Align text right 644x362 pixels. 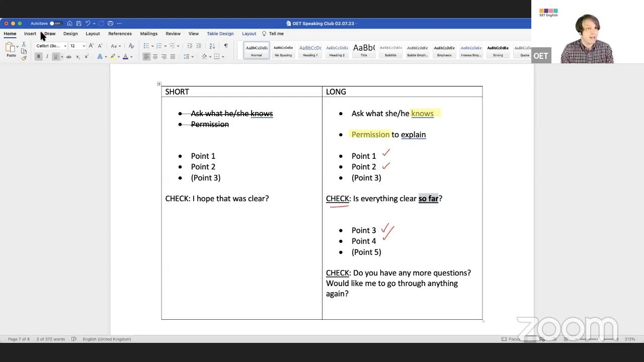(164, 57)
